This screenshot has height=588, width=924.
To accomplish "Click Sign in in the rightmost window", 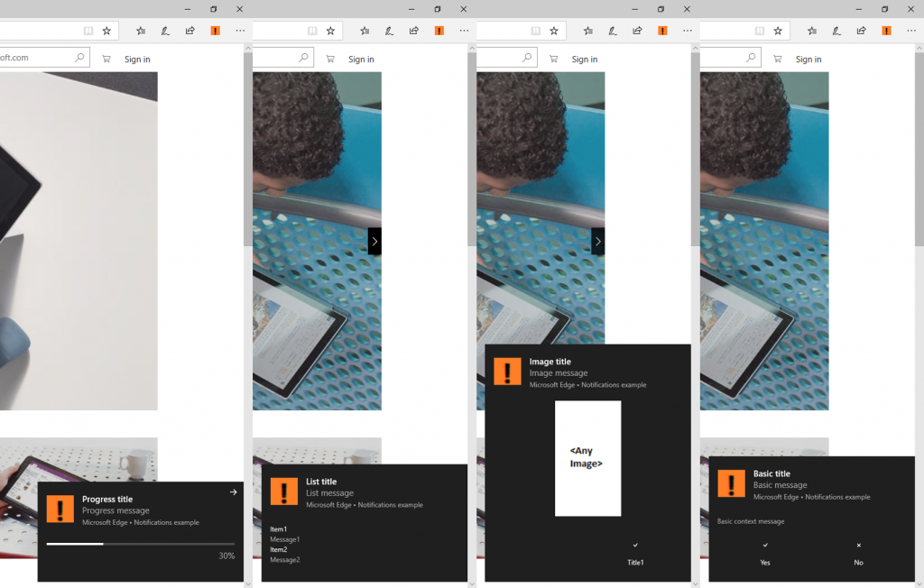I will [x=808, y=60].
